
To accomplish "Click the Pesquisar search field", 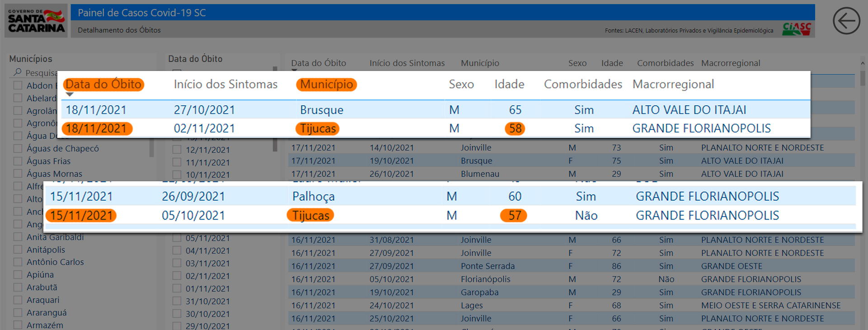I will (x=41, y=73).
